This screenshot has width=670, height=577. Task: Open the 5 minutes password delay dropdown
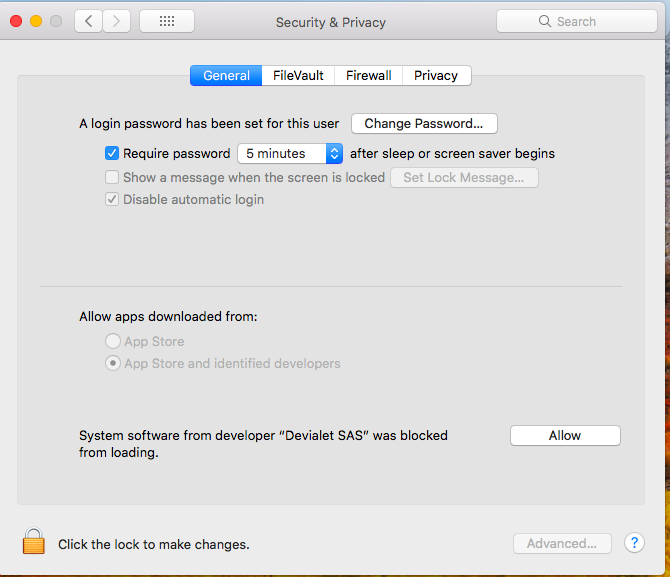point(291,154)
